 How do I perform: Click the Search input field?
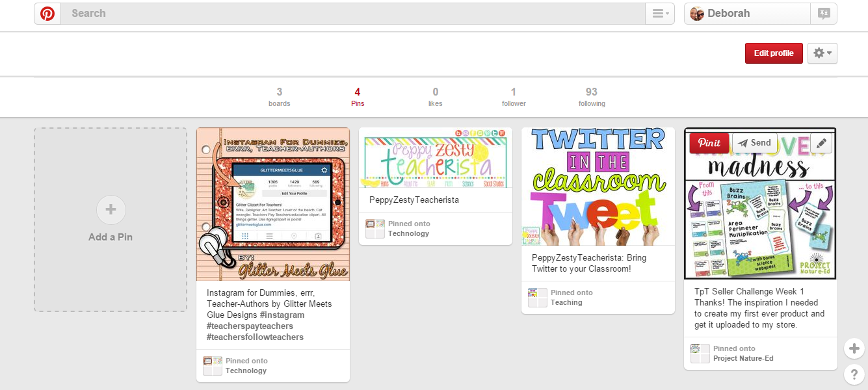click(x=353, y=14)
